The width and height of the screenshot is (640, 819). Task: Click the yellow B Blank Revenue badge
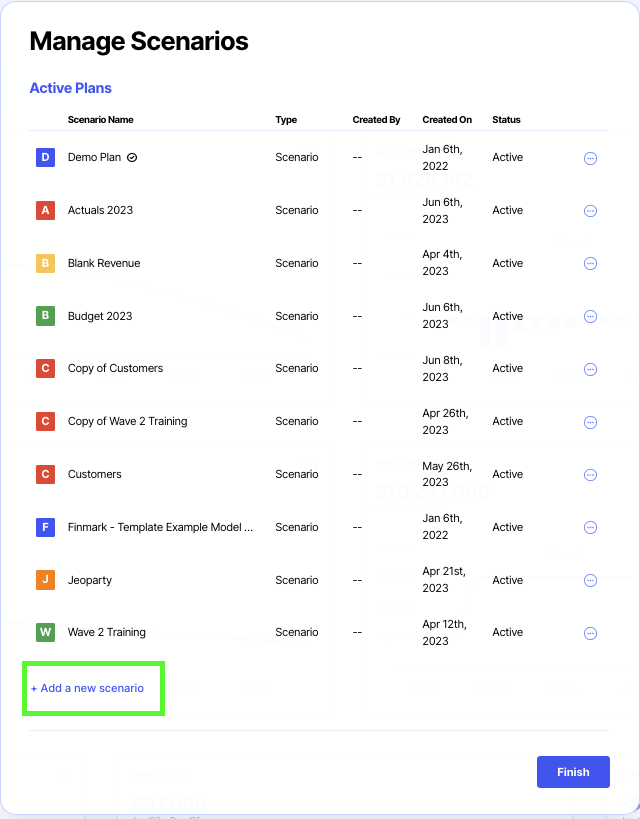45,263
